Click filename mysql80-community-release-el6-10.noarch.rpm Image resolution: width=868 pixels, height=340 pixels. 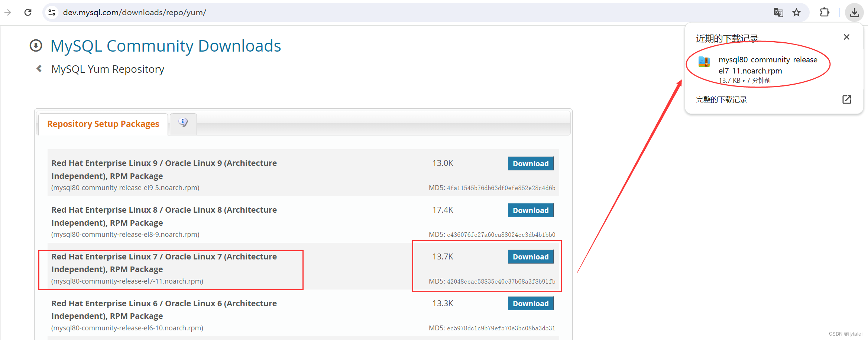coord(127,328)
